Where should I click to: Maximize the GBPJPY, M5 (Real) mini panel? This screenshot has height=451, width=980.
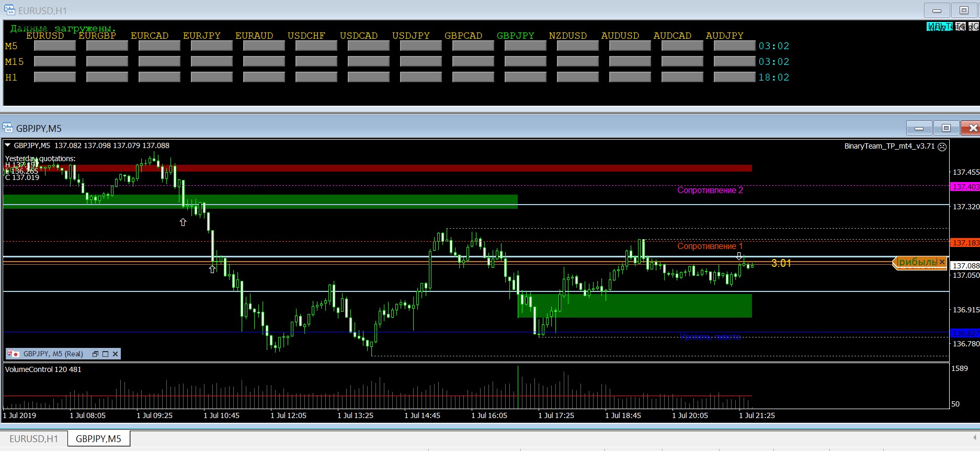pos(105,354)
